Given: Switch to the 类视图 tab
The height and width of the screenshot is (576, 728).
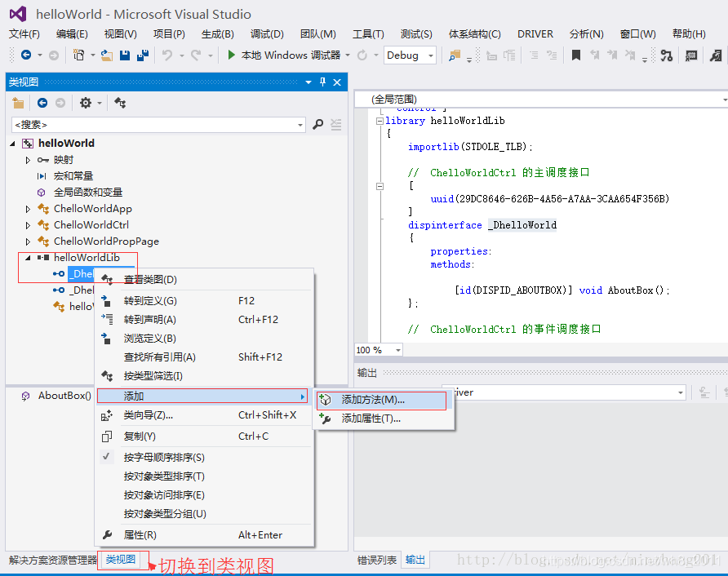Looking at the screenshot, I should [x=121, y=560].
